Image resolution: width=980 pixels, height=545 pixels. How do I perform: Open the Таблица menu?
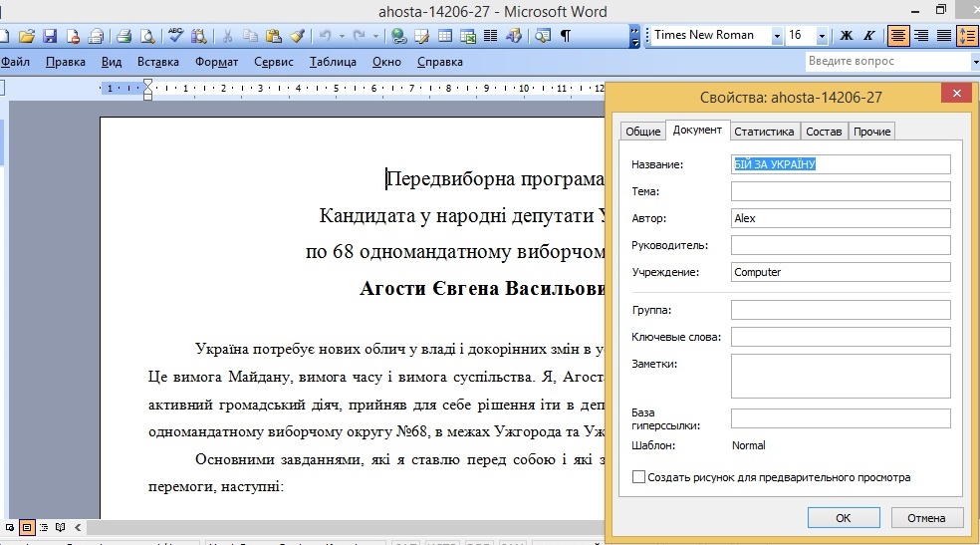click(x=333, y=61)
